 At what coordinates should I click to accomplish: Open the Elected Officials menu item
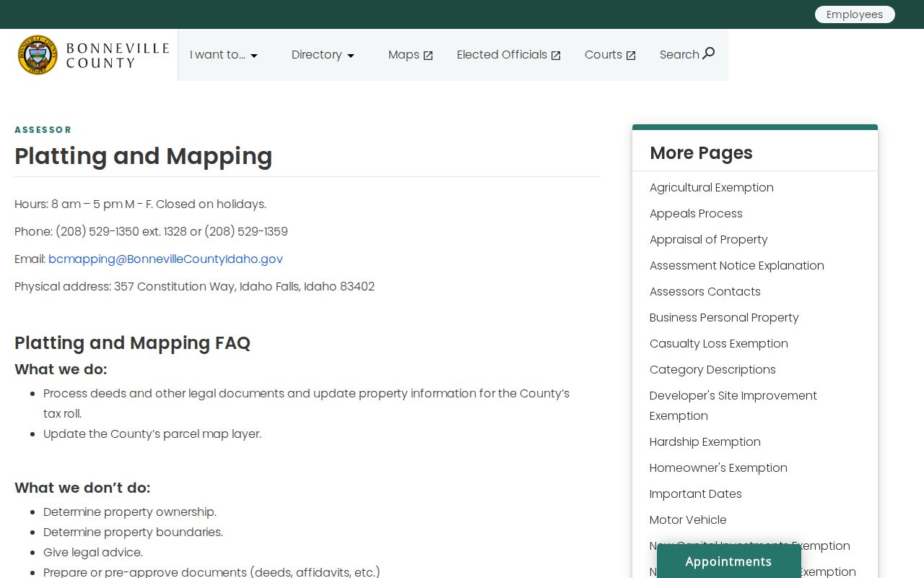coord(509,55)
